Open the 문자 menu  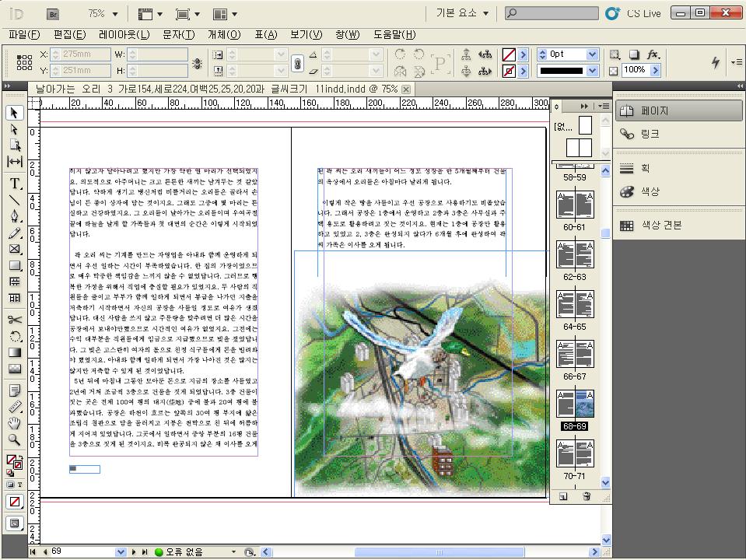(x=178, y=35)
